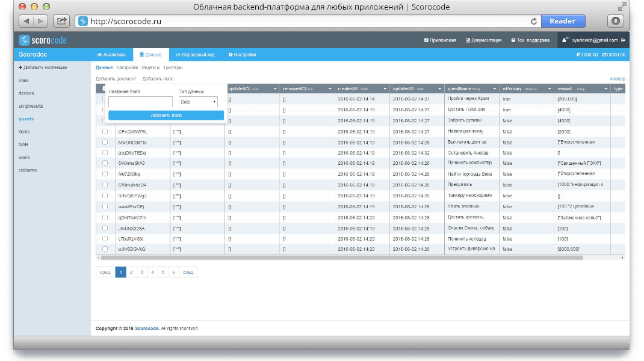Open the Документация link
The image size is (644, 361).
tap(484, 40)
